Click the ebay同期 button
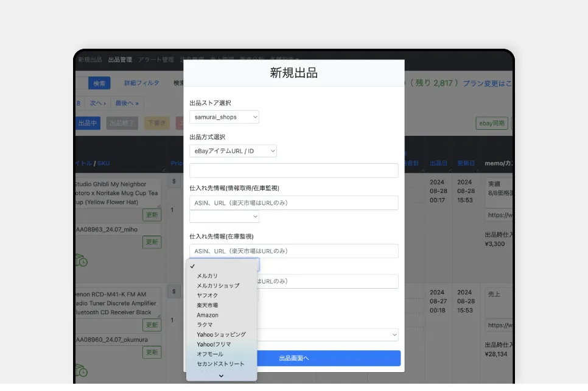This screenshot has width=588, height=391. click(492, 123)
